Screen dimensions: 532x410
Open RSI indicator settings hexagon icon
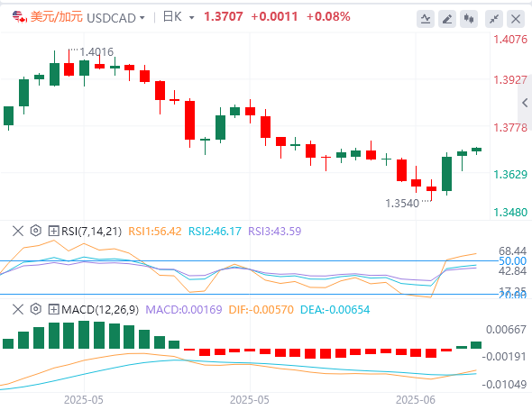tap(36, 231)
